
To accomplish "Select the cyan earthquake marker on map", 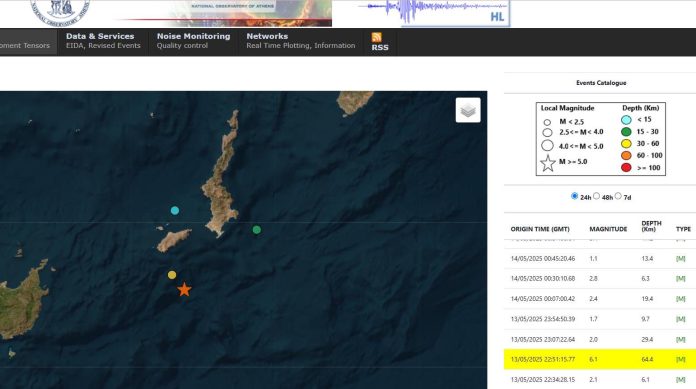I will 175,210.
